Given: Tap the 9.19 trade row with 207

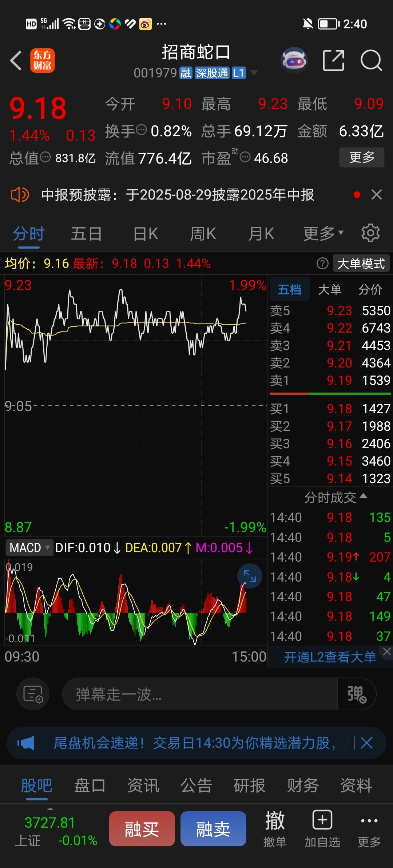Looking at the screenshot, I should 330,557.
